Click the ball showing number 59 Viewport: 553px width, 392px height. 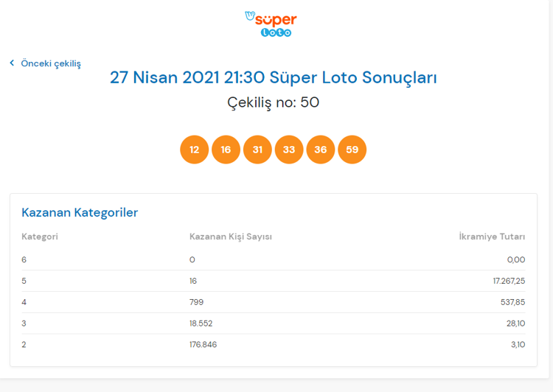(352, 150)
